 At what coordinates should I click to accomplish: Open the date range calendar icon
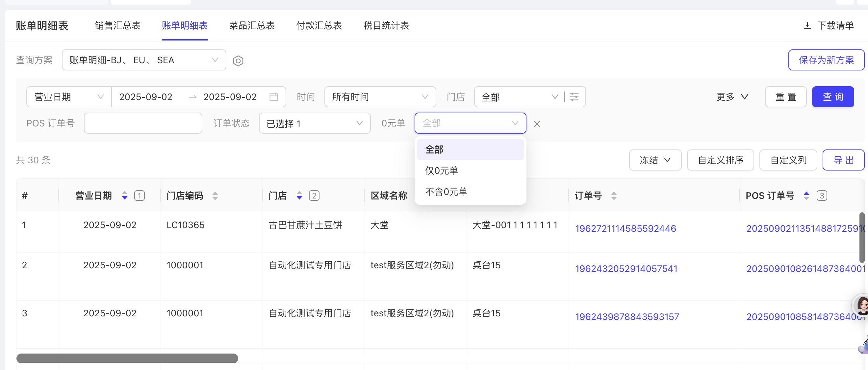click(274, 97)
